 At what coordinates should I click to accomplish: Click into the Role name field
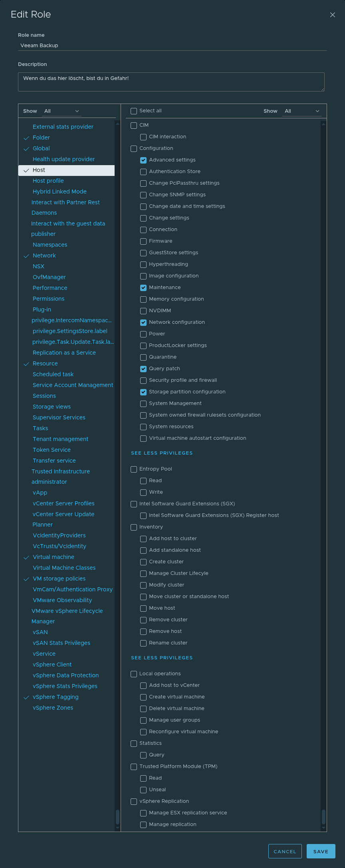tap(172, 46)
